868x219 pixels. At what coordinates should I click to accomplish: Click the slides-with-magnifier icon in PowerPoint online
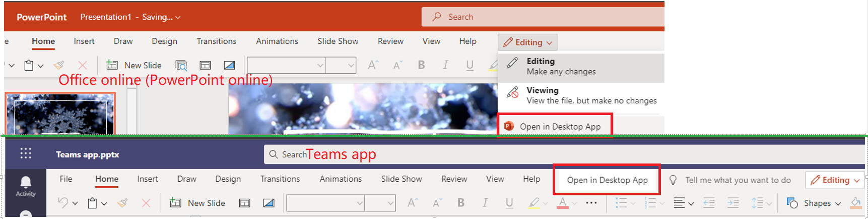tap(181, 65)
